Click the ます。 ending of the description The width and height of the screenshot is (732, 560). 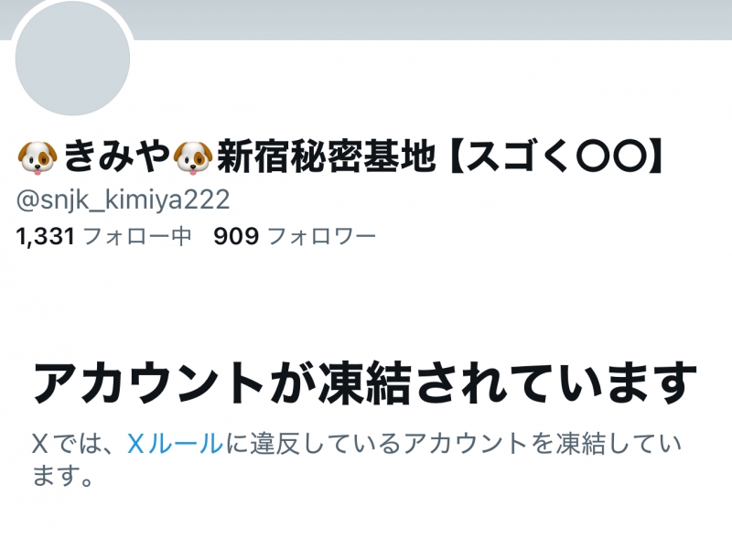click(63, 476)
